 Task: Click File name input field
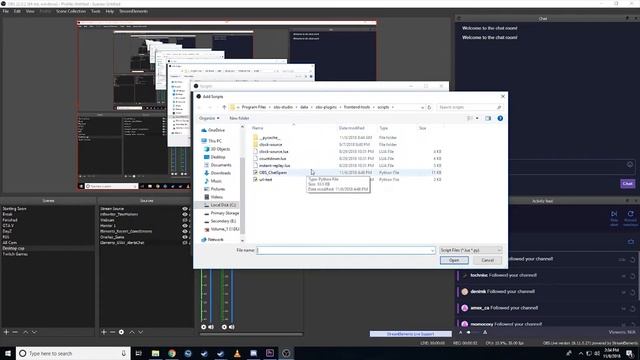point(345,250)
